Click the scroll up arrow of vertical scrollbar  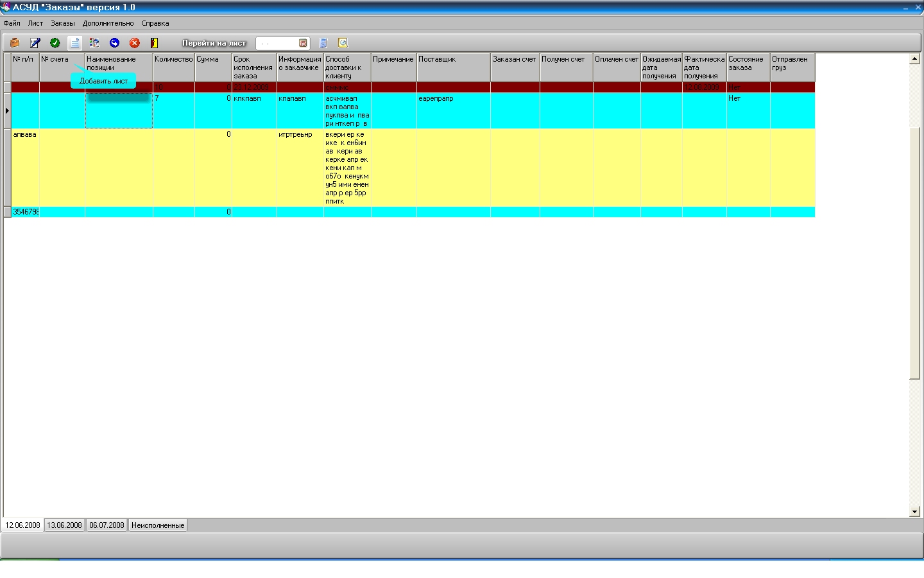pyautogui.click(x=914, y=59)
